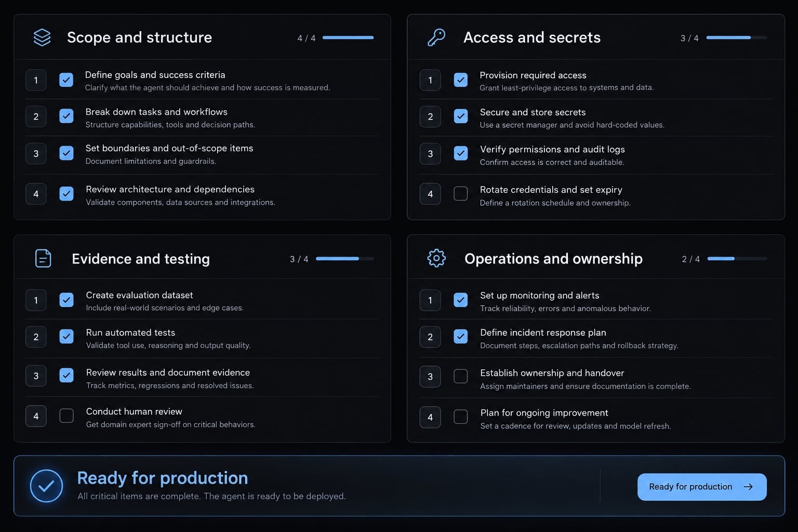The width and height of the screenshot is (798, 532).
Task: Click step number 2 beside Break down tasks
Action: pyautogui.click(x=36, y=116)
